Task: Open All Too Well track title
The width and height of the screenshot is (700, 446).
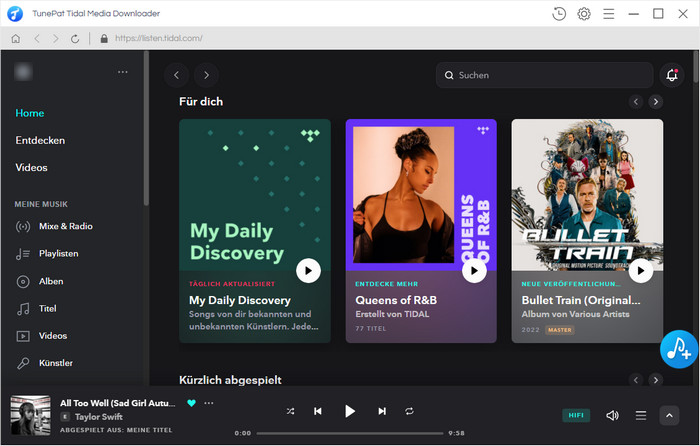Action: [118, 403]
